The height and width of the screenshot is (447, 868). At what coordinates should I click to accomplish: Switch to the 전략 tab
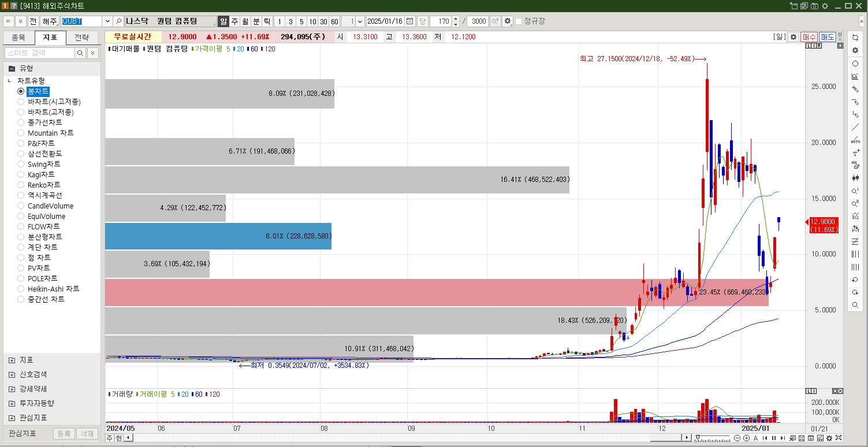point(82,38)
